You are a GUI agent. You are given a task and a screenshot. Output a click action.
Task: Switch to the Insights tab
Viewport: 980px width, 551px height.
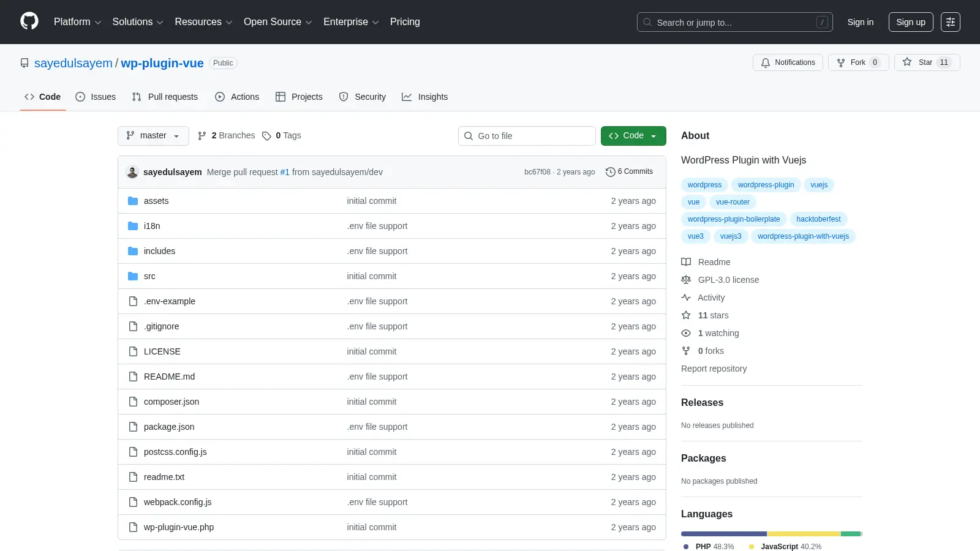click(425, 97)
